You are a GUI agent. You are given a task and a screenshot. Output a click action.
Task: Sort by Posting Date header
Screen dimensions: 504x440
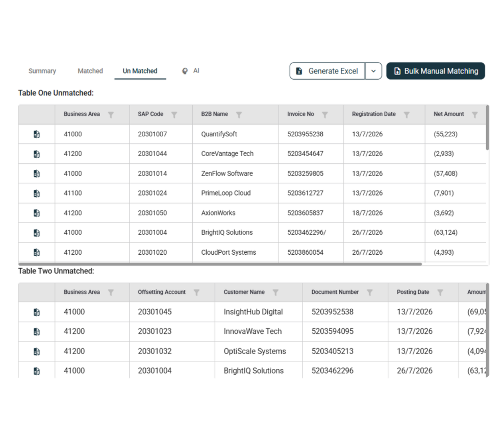coord(413,292)
